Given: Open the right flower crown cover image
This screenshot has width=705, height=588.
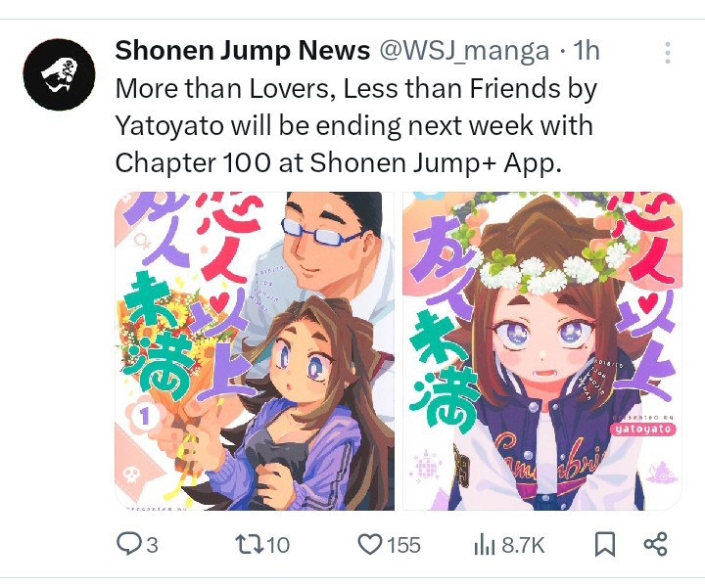Looking at the screenshot, I should (542, 351).
